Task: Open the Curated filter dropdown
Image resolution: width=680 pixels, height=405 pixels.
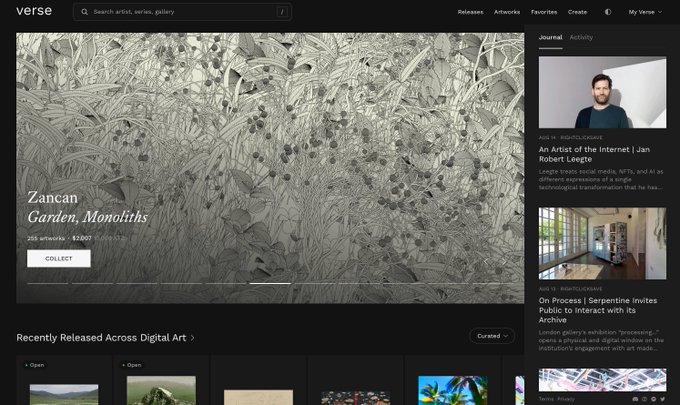Action: [492, 336]
